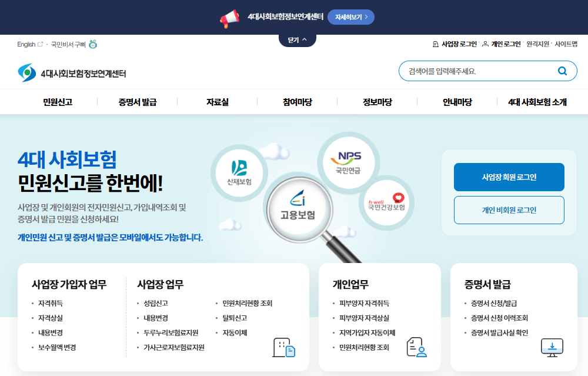The image size is (588, 376).
Task: Click the 개인 비회원 로그인 button
Action: coord(509,210)
